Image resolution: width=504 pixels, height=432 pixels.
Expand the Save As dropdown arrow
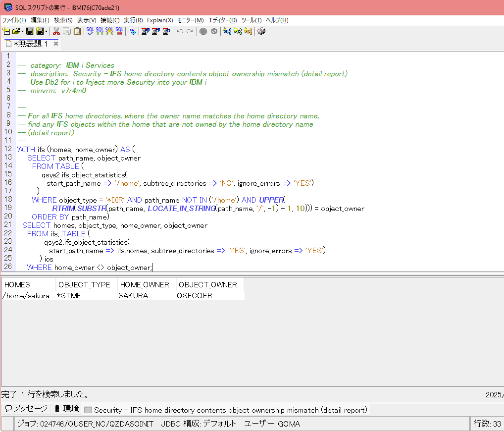[x=46, y=31]
